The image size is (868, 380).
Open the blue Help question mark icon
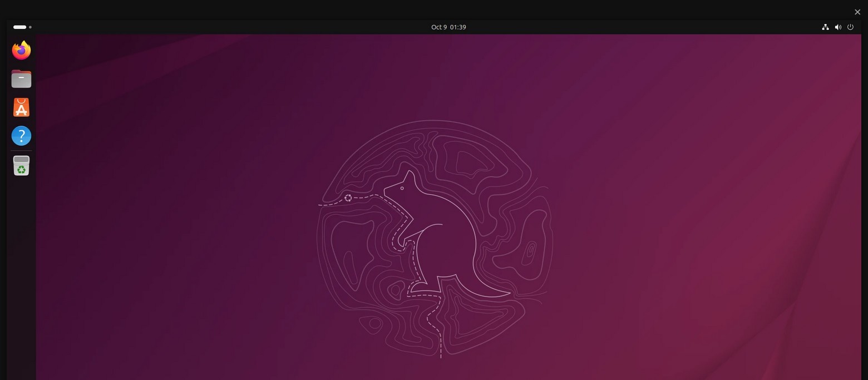21,136
